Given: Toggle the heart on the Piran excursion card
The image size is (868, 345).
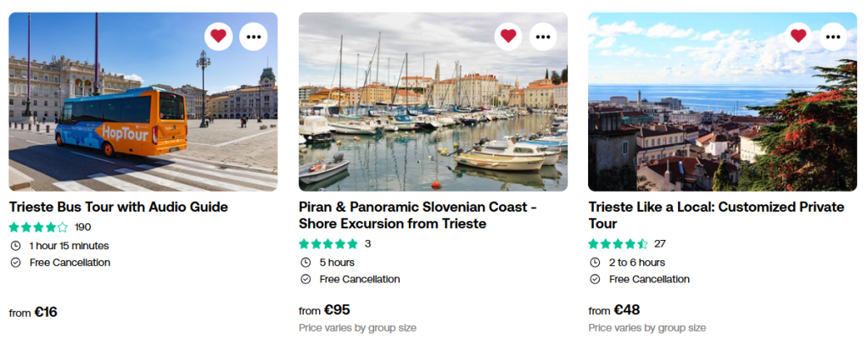Looking at the screenshot, I should click(509, 36).
